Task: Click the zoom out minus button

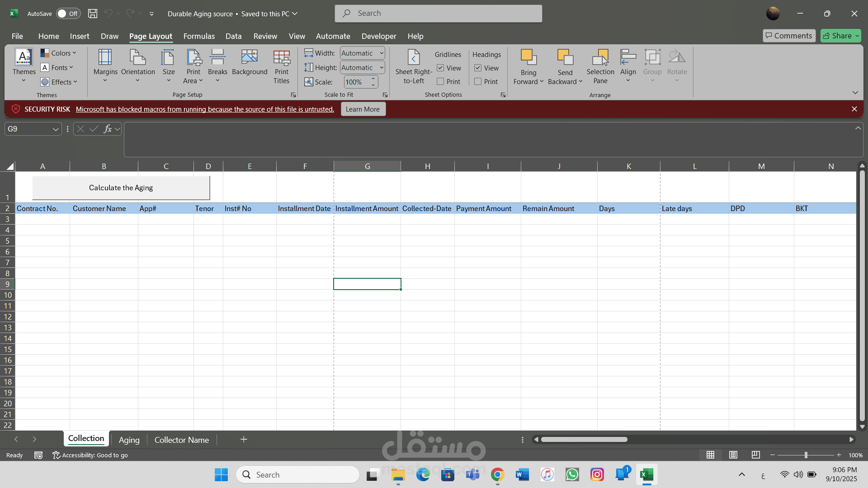Action: pos(773,455)
